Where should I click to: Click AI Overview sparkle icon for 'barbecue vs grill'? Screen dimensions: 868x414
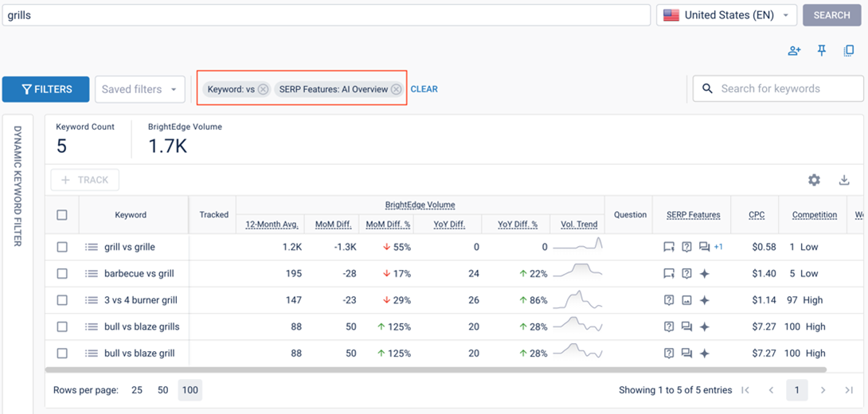tap(704, 274)
